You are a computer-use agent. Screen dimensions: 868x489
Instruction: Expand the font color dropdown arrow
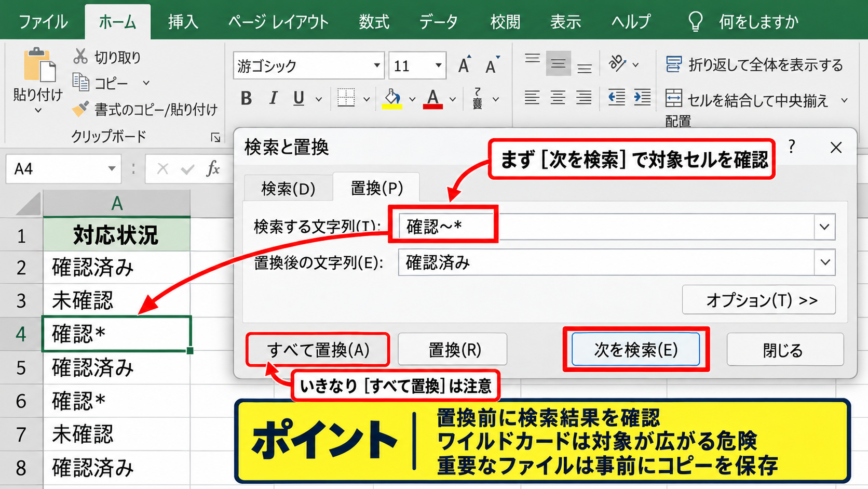pyautogui.click(x=453, y=99)
